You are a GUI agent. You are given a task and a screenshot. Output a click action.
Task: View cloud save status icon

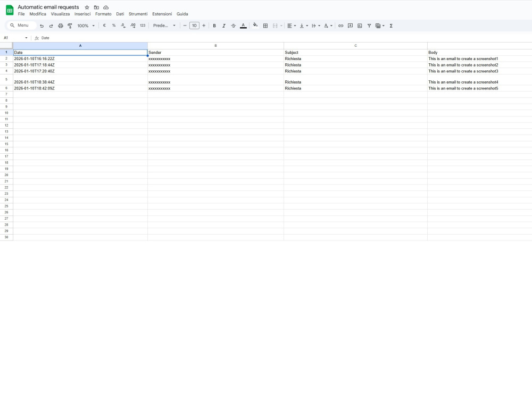coord(106,7)
